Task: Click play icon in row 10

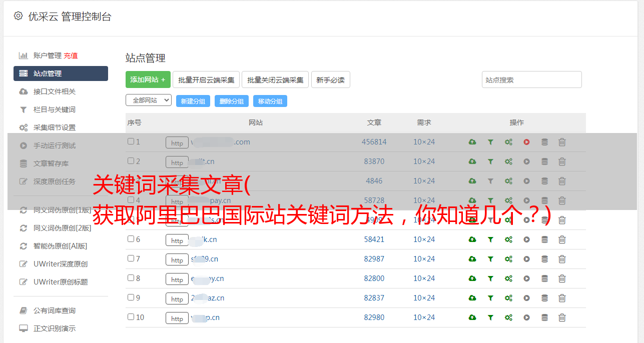Action: click(526, 317)
